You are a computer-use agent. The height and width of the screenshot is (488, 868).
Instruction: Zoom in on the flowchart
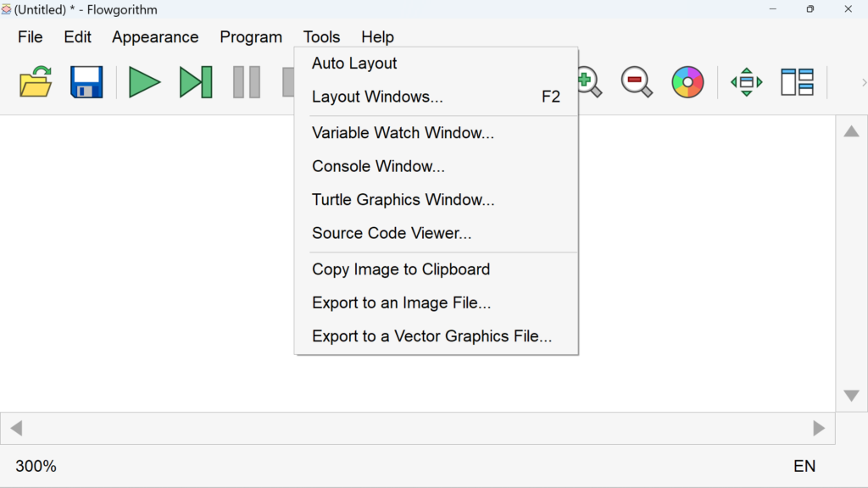click(587, 82)
